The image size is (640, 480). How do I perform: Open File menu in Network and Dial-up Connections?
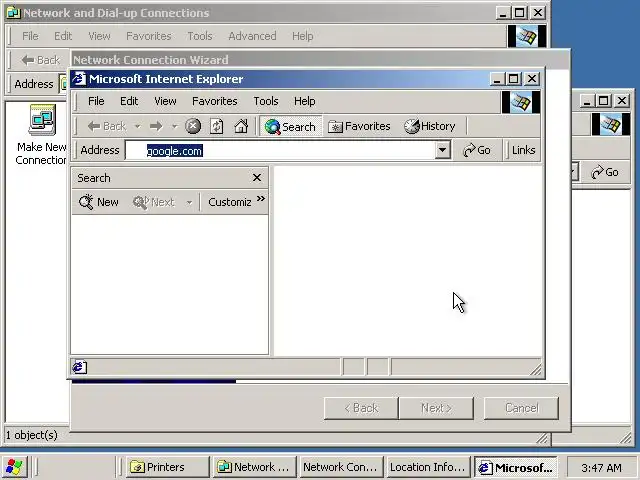(30, 36)
